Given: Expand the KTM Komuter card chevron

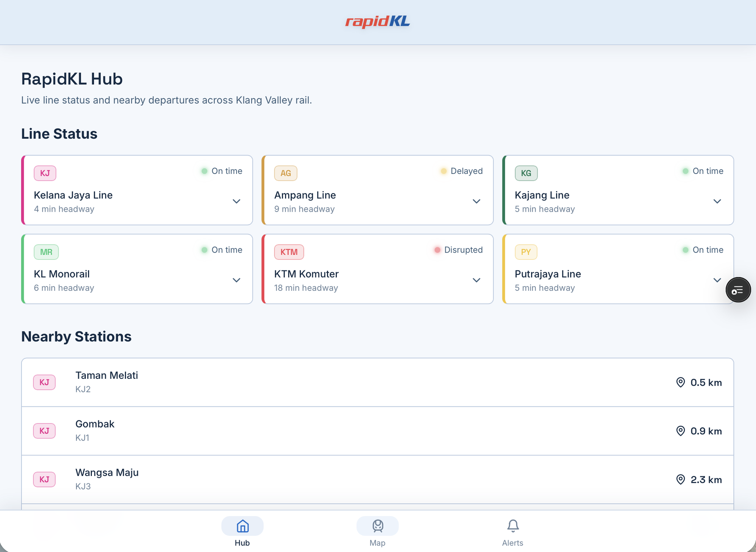Looking at the screenshot, I should (x=477, y=280).
